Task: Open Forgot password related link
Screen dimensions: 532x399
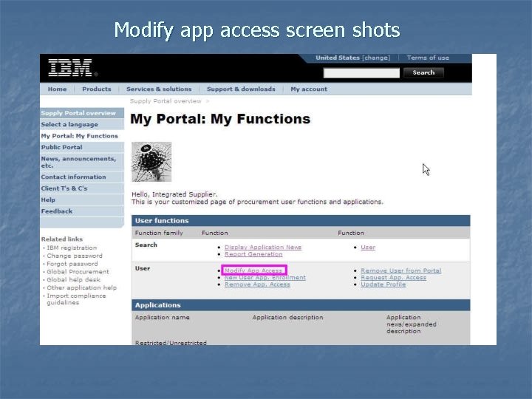Action: [72, 264]
